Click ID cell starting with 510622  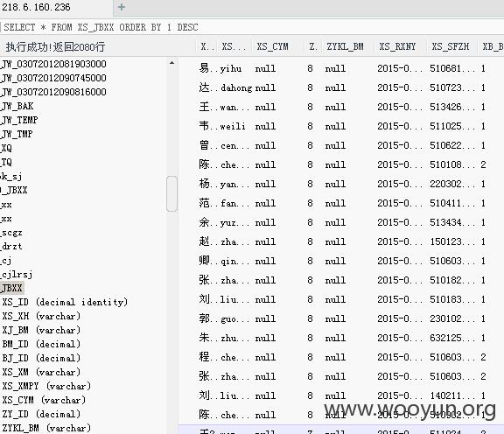pos(451,145)
